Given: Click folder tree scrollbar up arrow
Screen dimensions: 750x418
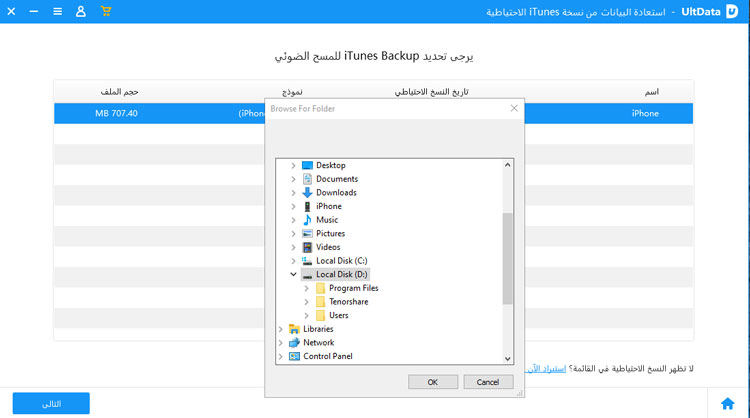Looking at the screenshot, I should [507, 165].
